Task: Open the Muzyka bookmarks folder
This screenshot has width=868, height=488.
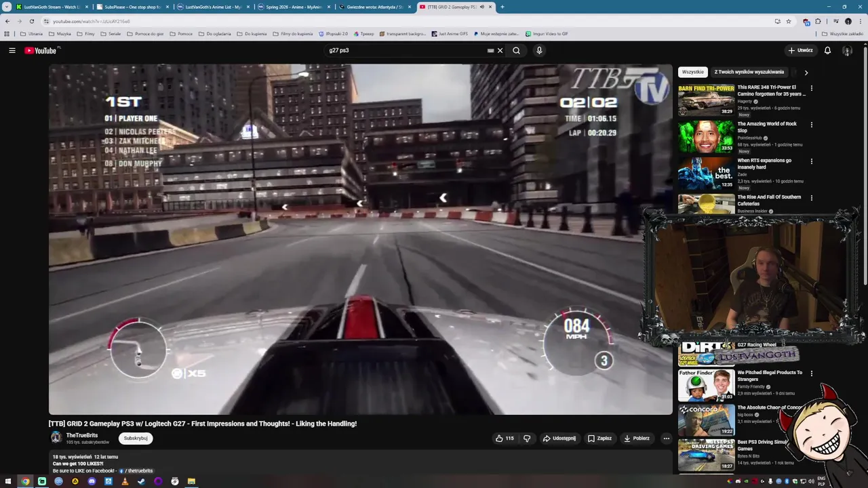Action: tap(59, 33)
